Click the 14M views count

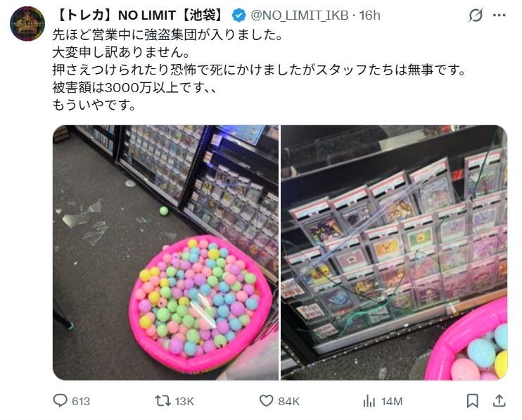point(392,402)
